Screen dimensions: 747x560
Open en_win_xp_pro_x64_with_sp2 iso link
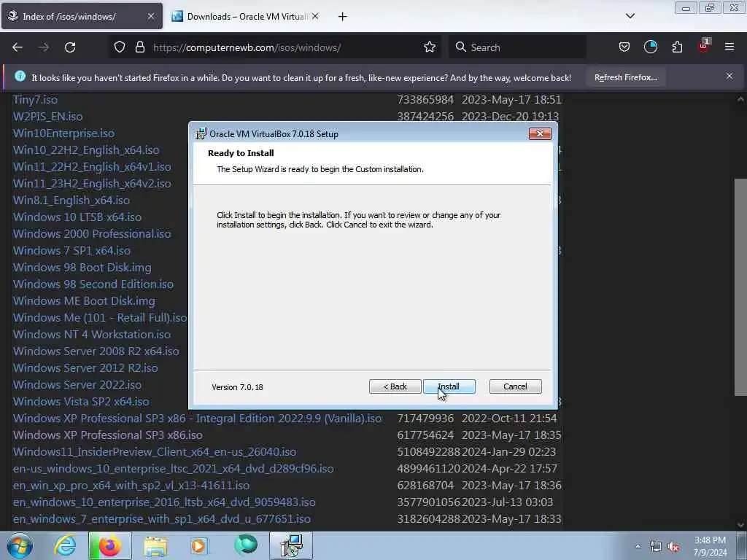point(131,486)
